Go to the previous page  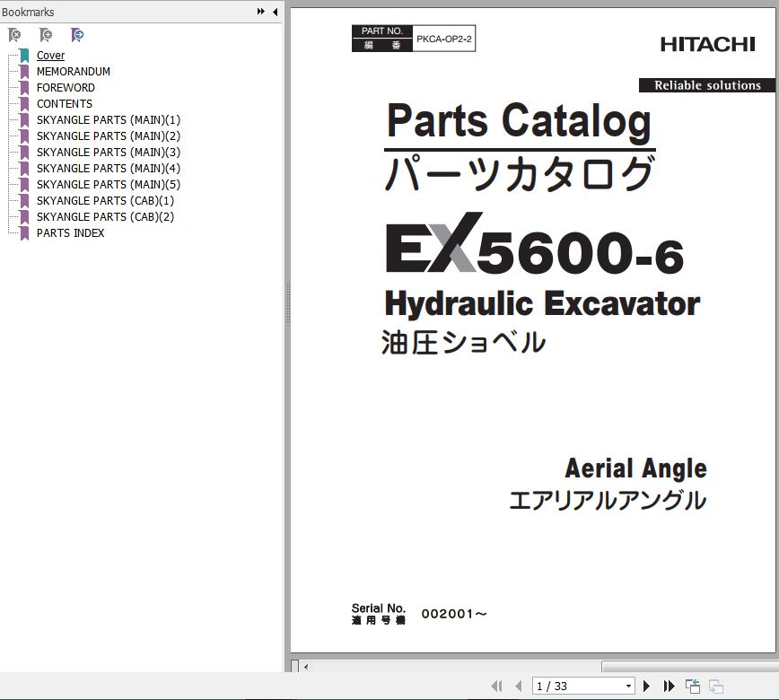519,686
